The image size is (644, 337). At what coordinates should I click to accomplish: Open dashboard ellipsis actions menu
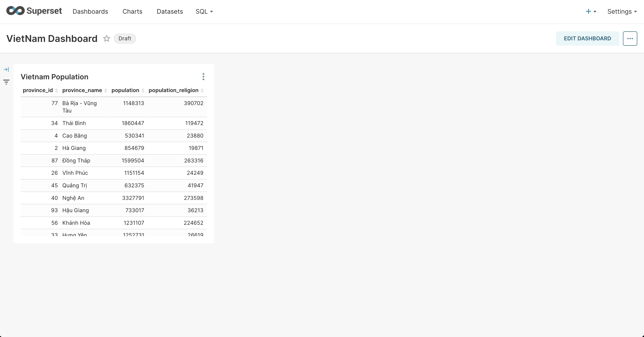click(630, 39)
